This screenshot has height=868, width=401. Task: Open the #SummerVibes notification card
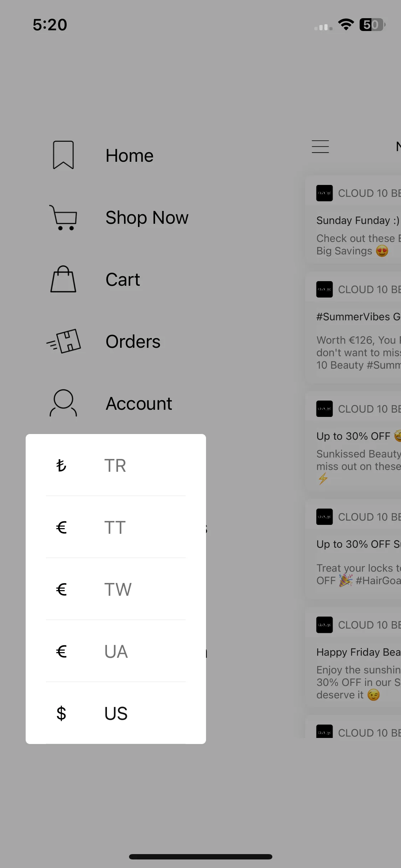point(353,328)
